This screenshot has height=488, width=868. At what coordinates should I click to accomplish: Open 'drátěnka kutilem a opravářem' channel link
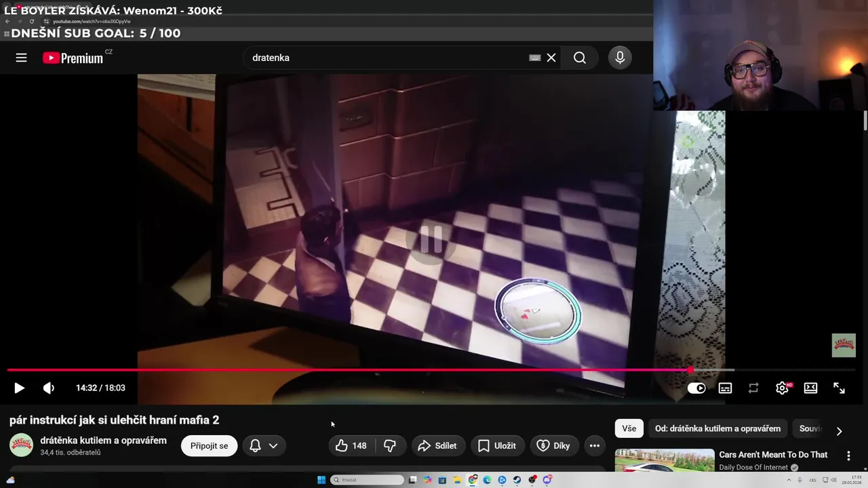(x=103, y=441)
